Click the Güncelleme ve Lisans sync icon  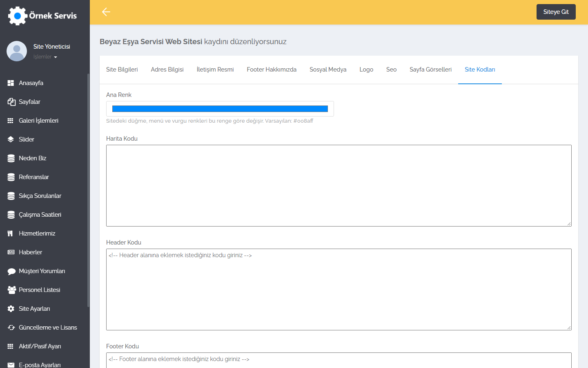tap(11, 328)
